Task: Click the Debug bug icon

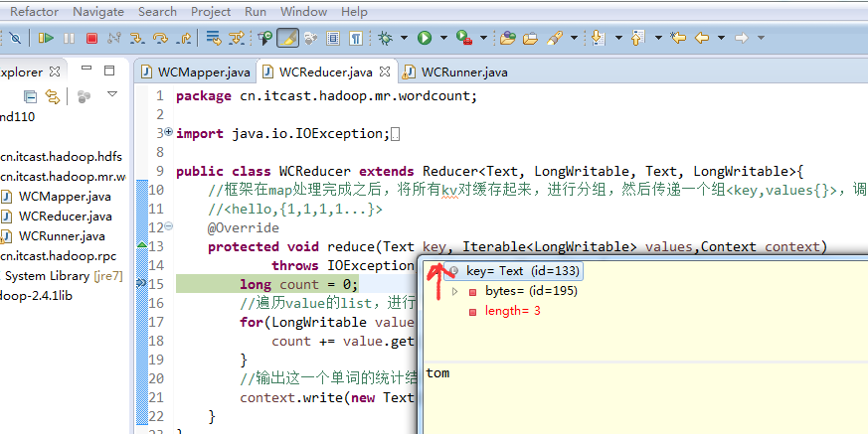Action: (386, 38)
